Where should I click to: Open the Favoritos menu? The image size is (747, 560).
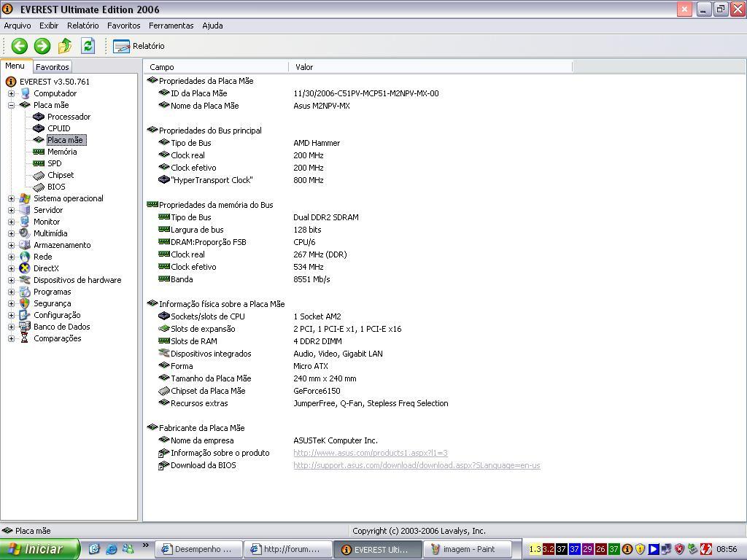click(x=124, y=26)
